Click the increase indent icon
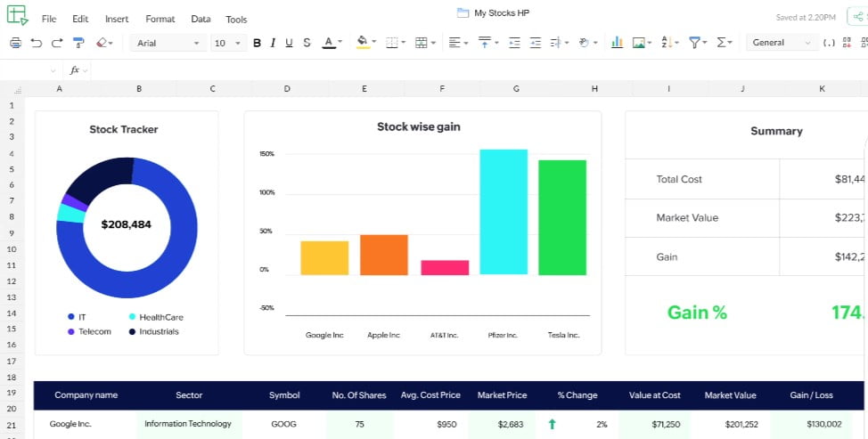Screen dimensions: 868x439 535,43
